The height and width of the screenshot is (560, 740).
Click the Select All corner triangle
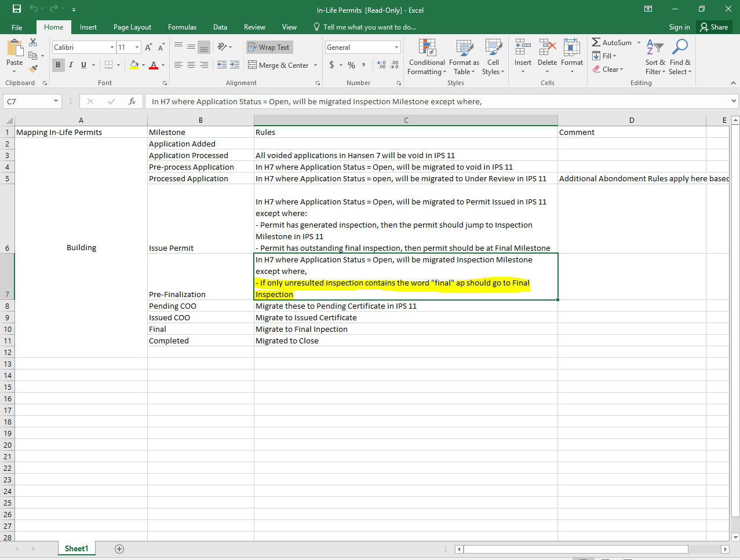coord(9,120)
